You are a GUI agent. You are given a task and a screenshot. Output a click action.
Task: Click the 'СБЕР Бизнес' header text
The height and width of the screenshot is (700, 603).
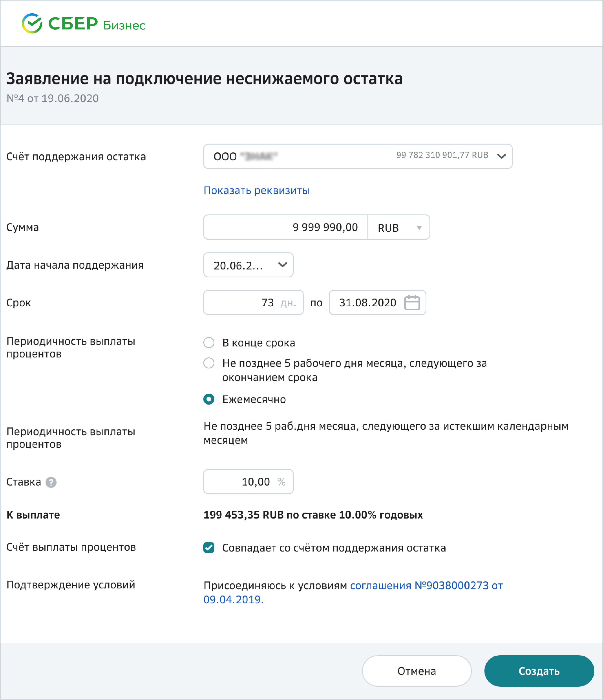(x=97, y=24)
